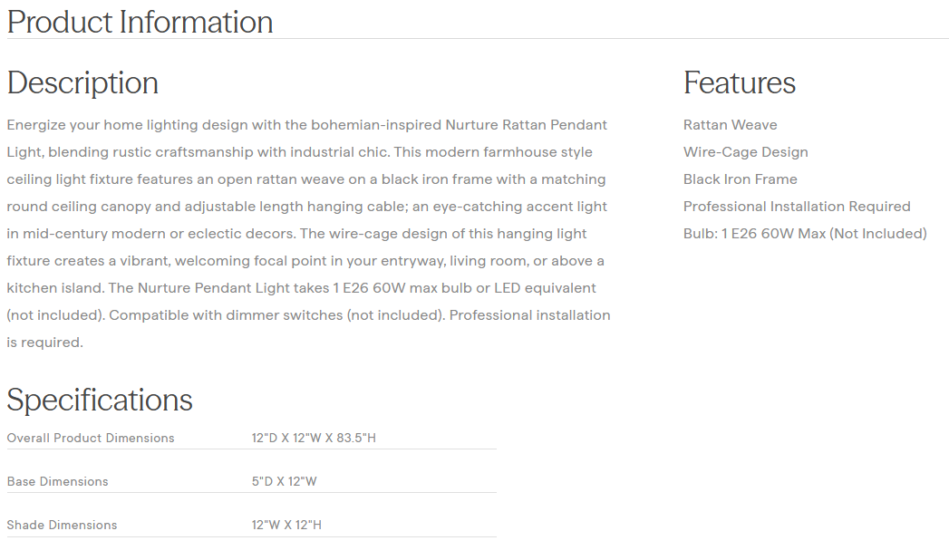Image resolution: width=949 pixels, height=560 pixels.
Task: Click the description line starting "kitchen island"
Action: [x=301, y=288]
